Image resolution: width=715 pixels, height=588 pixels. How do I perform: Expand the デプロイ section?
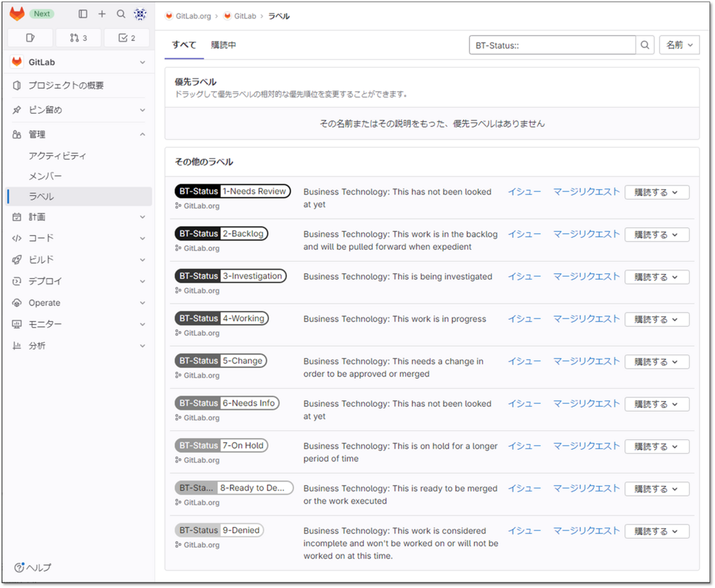pyautogui.click(x=79, y=281)
